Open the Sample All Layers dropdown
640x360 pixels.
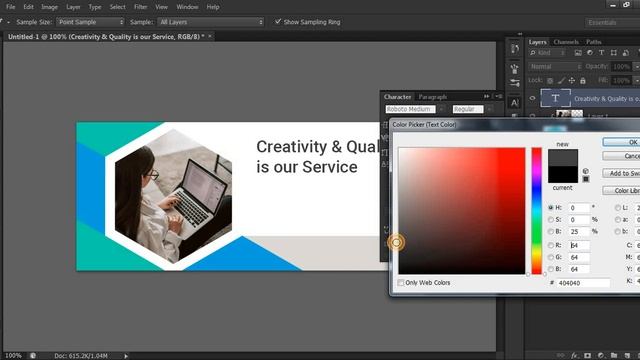click(211, 22)
